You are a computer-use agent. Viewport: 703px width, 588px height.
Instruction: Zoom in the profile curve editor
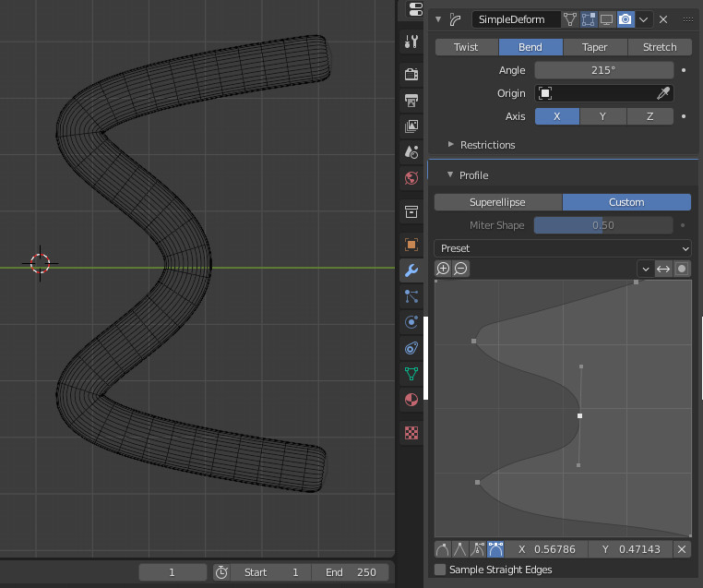443,269
